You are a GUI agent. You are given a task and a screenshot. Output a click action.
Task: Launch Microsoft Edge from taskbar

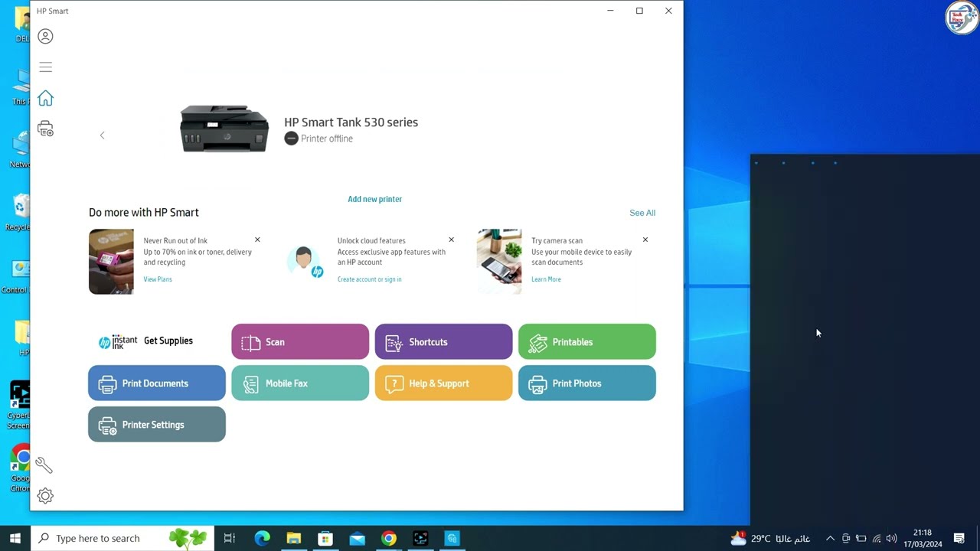262,538
